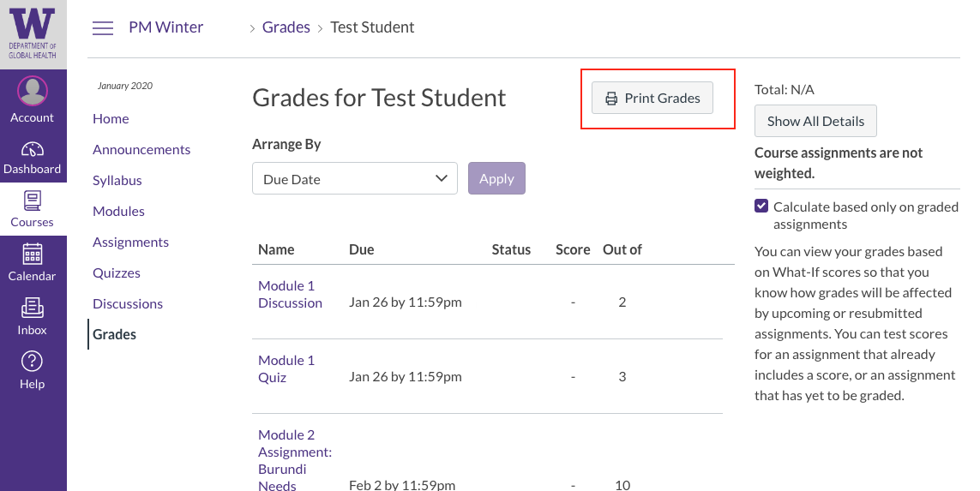Open the Inbox icon in sidebar
Screen dimensions: 980x491
pyautogui.click(x=33, y=308)
